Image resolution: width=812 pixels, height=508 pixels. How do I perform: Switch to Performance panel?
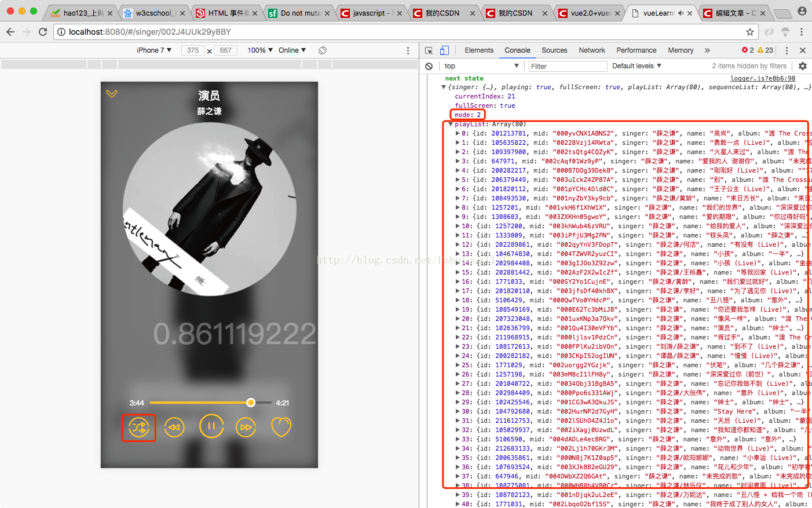[x=637, y=50]
